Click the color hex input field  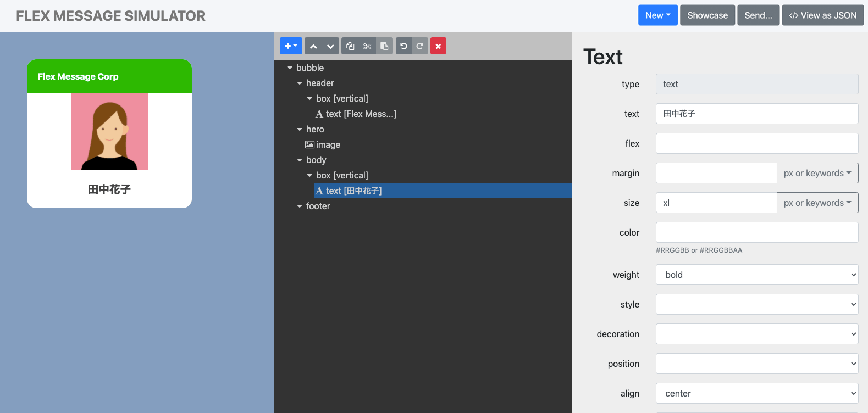tap(756, 232)
